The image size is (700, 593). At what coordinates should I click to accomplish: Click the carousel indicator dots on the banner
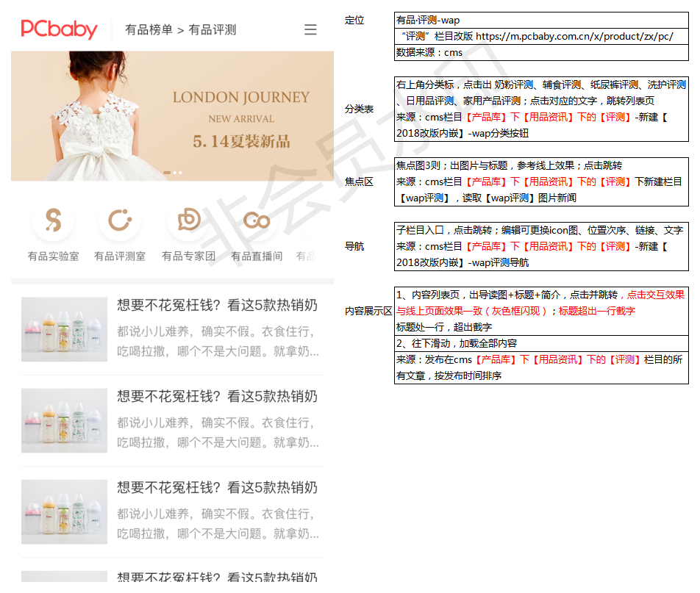point(172,173)
